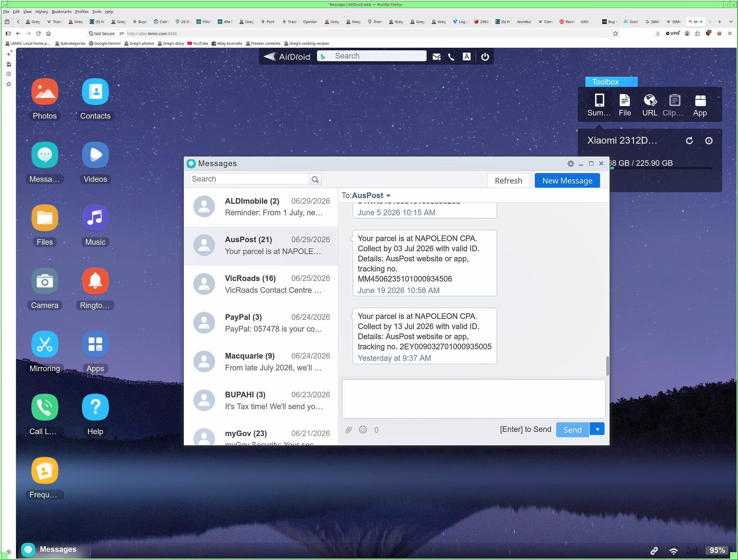Open the Help icon

(x=95, y=407)
